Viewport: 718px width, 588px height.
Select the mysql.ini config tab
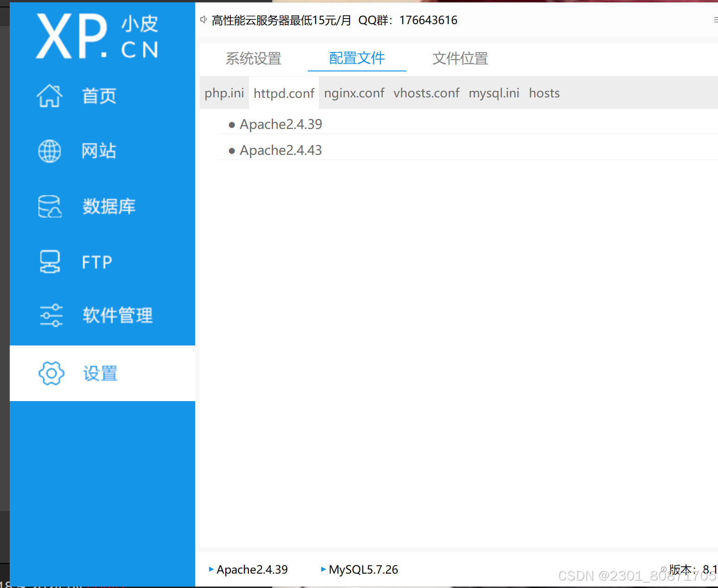(x=494, y=93)
